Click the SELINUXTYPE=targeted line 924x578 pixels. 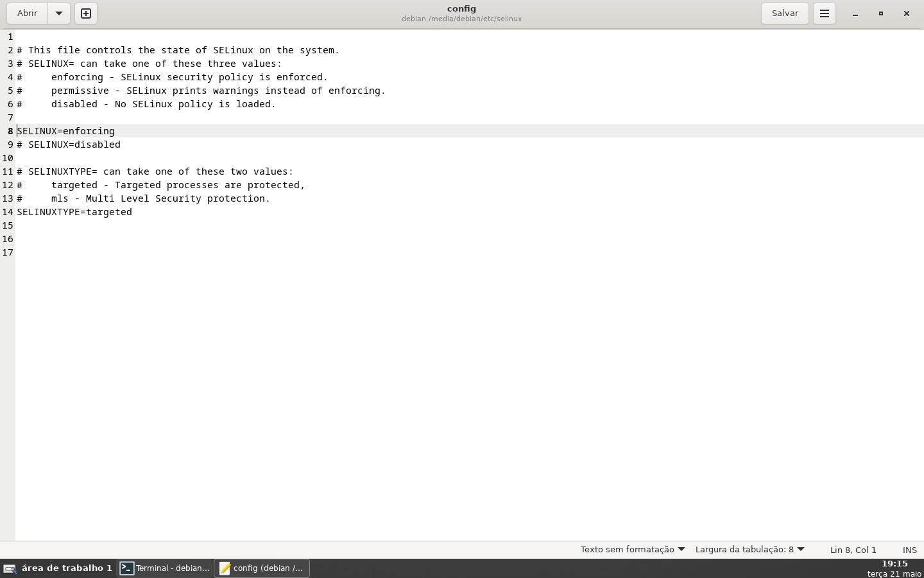click(x=74, y=212)
